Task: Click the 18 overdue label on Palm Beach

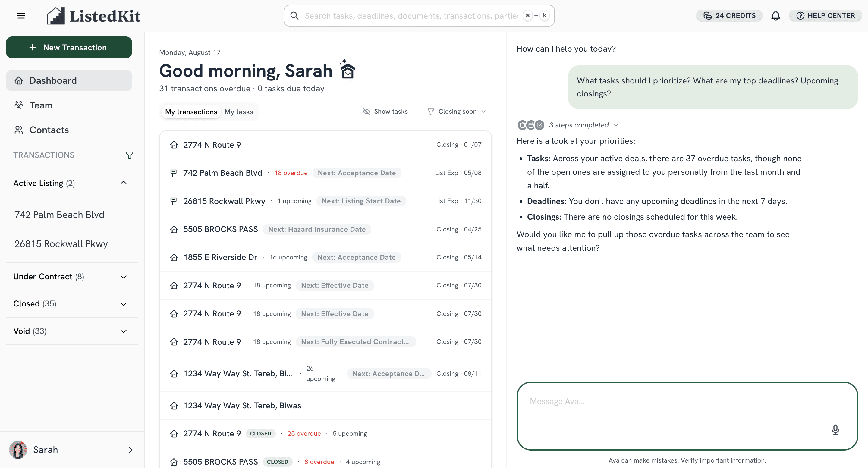Action: point(291,173)
